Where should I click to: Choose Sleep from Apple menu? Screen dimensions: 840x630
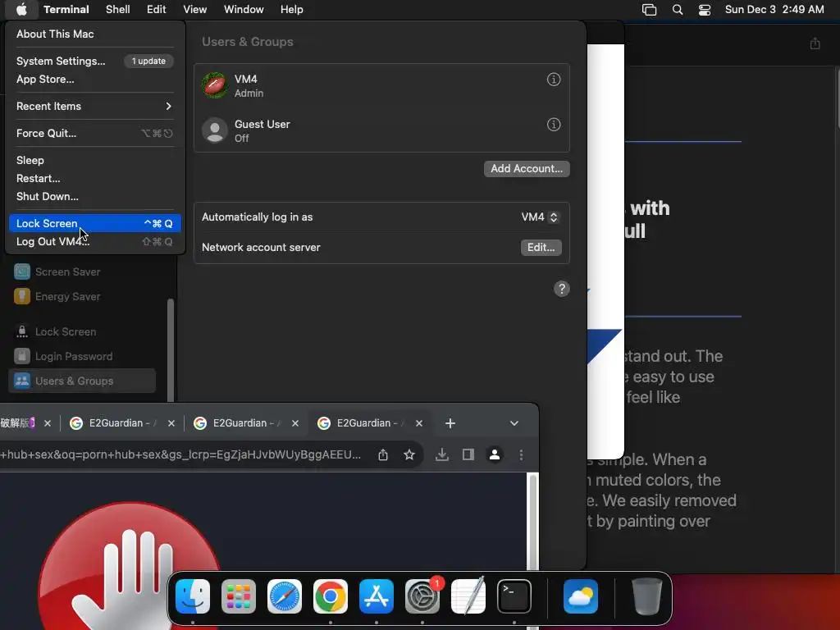95,160
